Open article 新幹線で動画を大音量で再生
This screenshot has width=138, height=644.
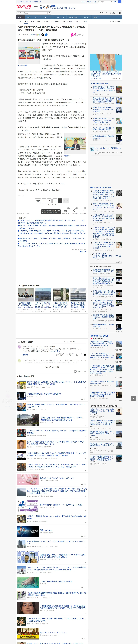pyautogui.click(x=56, y=405)
